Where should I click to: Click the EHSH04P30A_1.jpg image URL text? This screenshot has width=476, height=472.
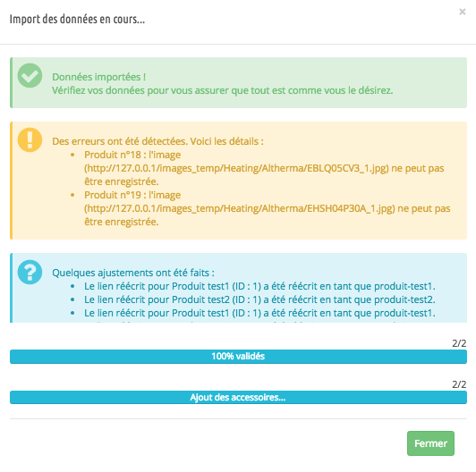pyautogui.click(x=240, y=208)
